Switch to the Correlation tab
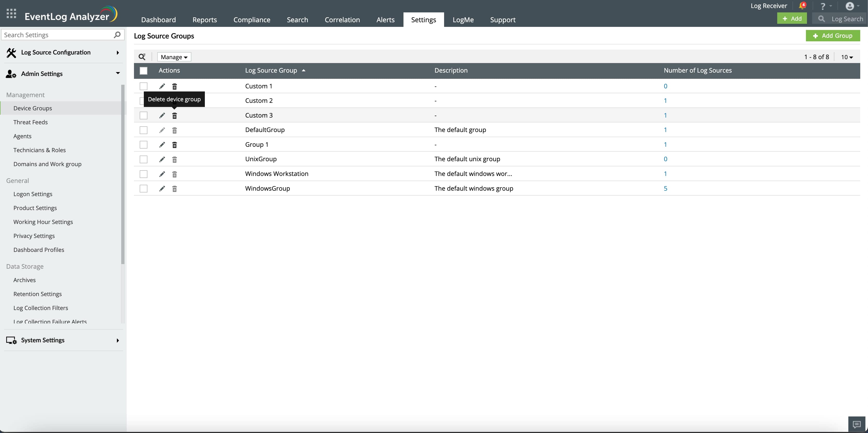 (342, 20)
